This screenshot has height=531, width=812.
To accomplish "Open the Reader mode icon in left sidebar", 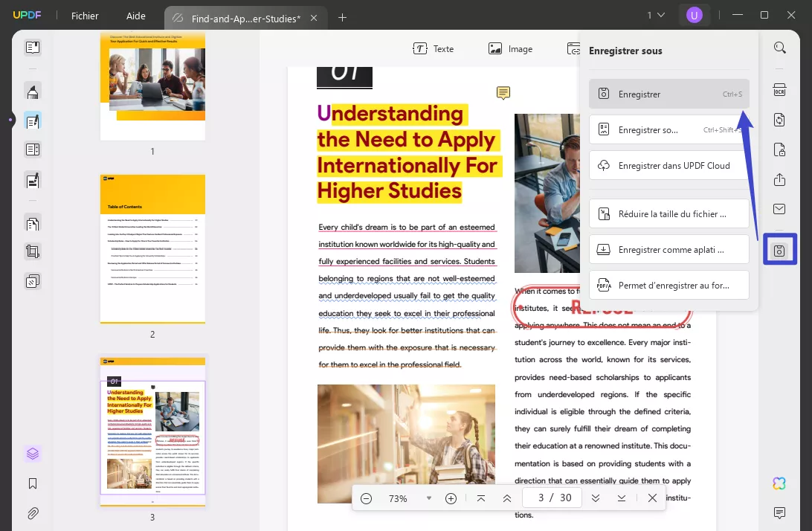I will point(33,48).
